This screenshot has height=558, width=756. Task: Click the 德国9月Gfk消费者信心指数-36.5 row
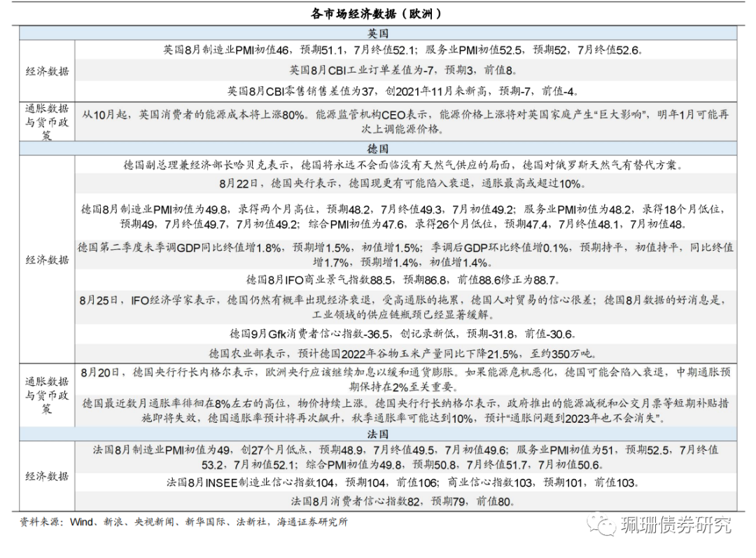[406, 334]
